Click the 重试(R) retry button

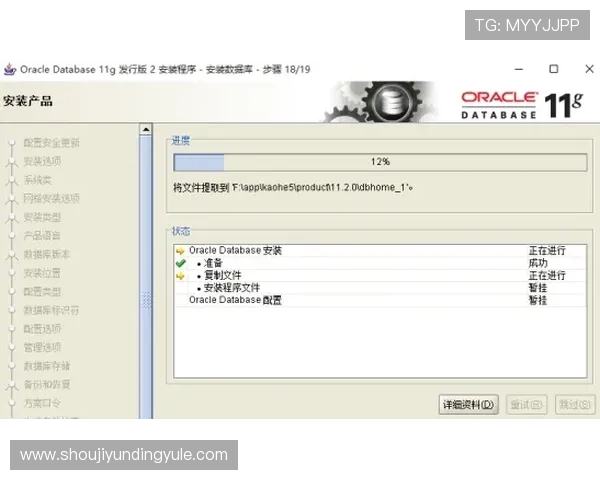click(527, 405)
